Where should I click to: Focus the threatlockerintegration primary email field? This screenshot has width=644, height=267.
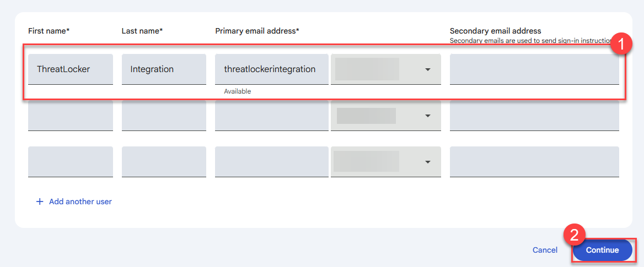[271, 69]
